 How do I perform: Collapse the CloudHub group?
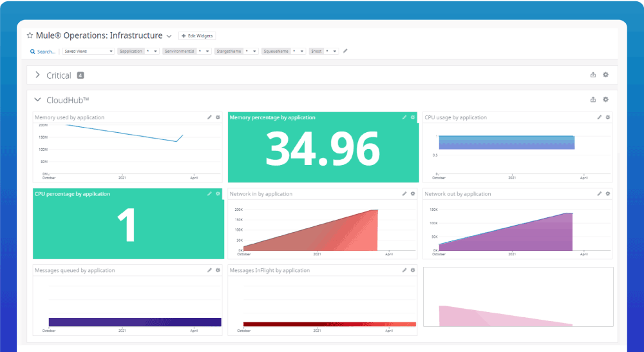37,99
